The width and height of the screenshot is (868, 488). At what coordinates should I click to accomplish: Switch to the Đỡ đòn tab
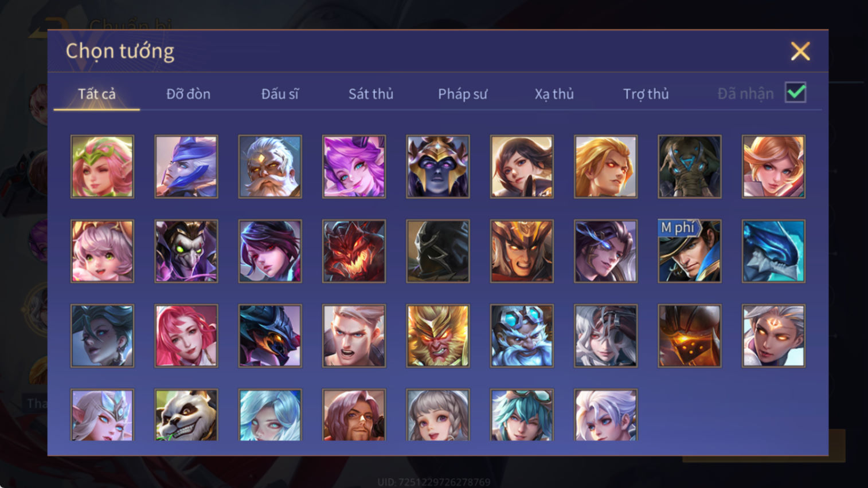(x=188, y=94)
